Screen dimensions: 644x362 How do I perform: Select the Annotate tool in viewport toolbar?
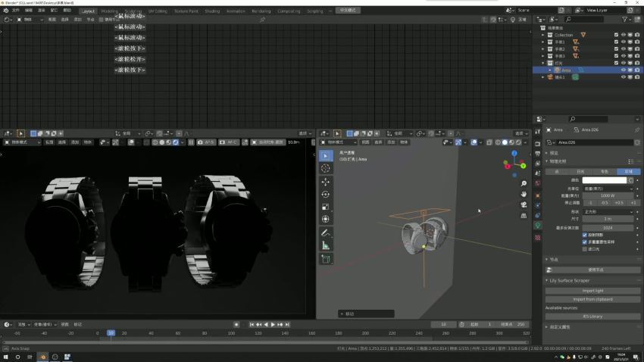point(326,232)
